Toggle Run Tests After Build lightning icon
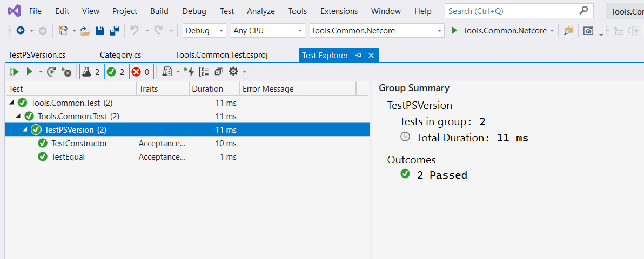644x259 pixels. tap(189, 72)
